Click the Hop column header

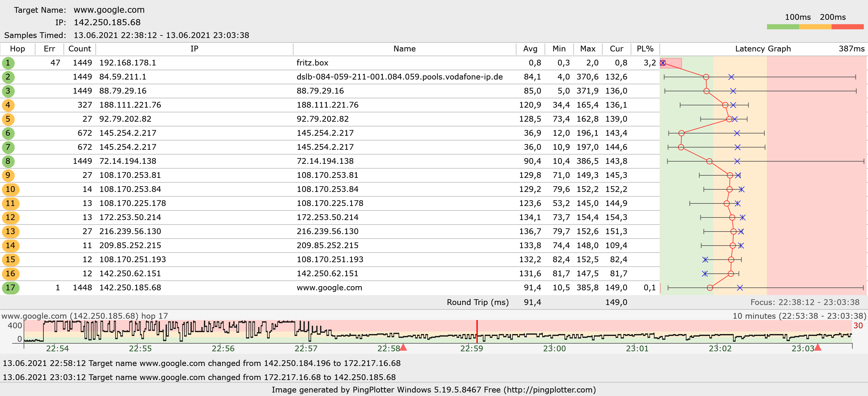coord(18,49)
